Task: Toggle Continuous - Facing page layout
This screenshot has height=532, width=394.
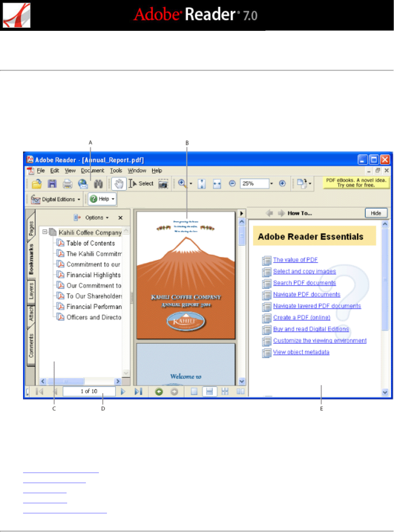Action: pyautogui.click(x=225, y=392)
